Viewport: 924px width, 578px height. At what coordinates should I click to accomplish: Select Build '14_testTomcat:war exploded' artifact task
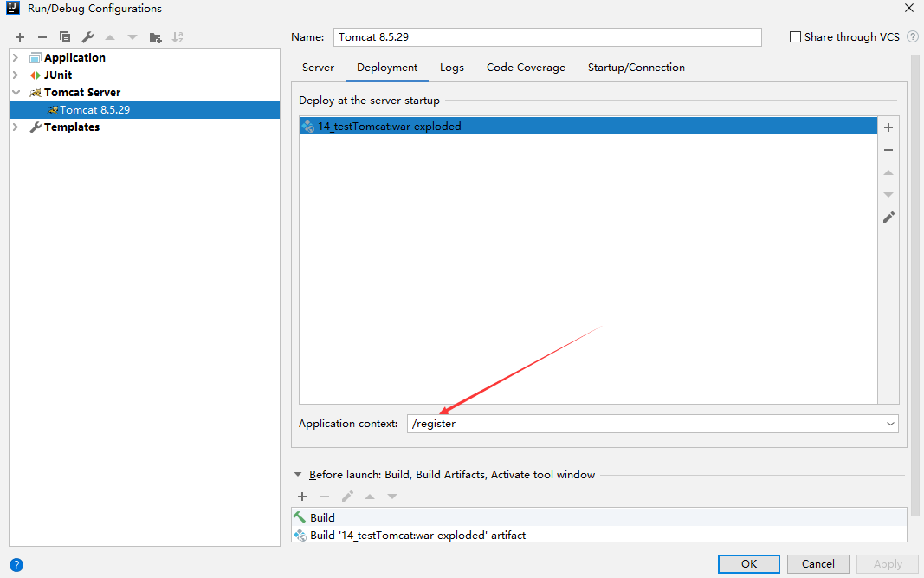coord(598,536)
